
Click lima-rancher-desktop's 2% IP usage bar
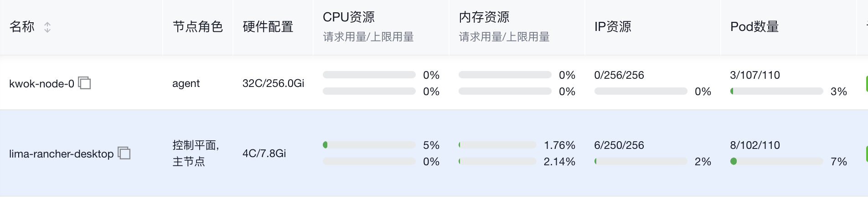click(641, 161)
